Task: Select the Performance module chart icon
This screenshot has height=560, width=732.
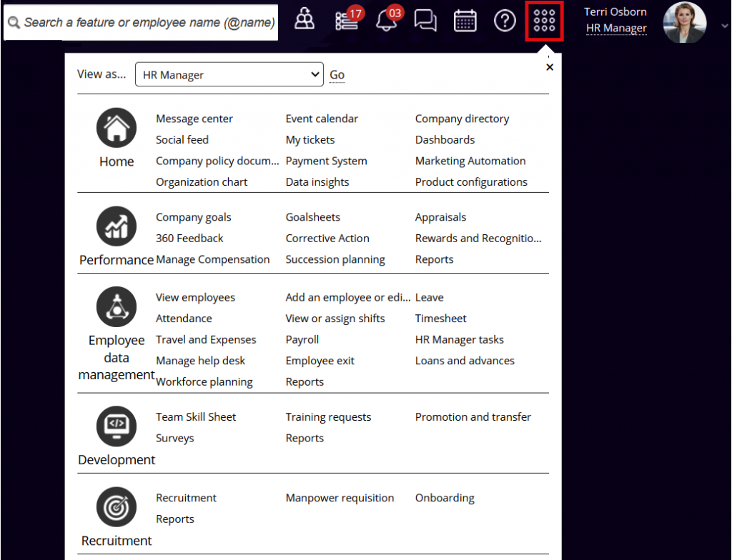Action: tap(116, 226)
